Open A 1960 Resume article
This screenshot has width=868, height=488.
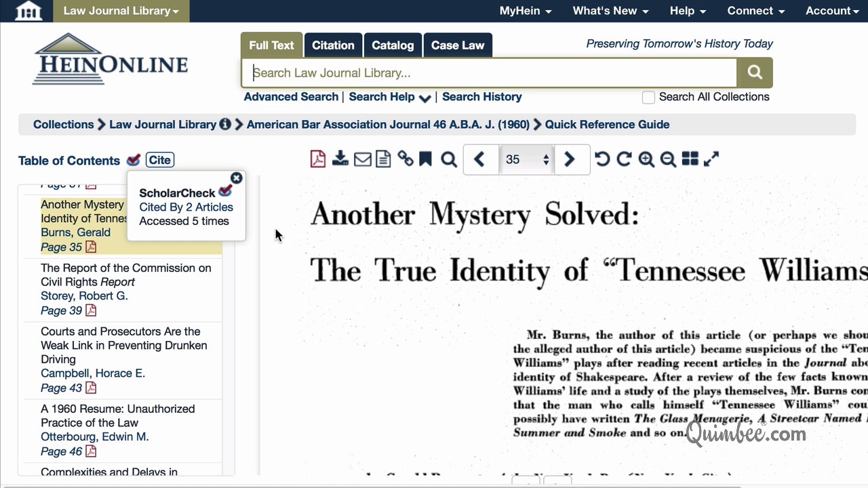118,416
